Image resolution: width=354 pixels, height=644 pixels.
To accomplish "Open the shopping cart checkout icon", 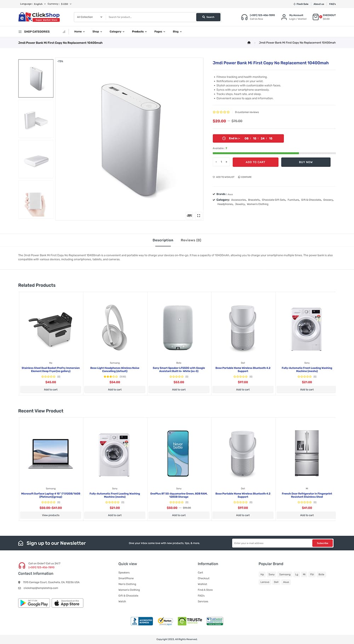I will pyautogui.click(x=315, y=17).
